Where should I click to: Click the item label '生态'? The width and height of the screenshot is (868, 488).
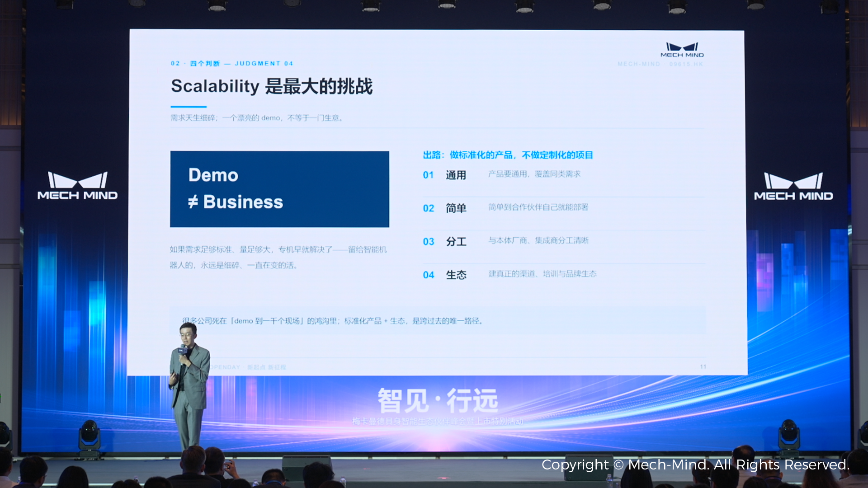tap(456, 275)
